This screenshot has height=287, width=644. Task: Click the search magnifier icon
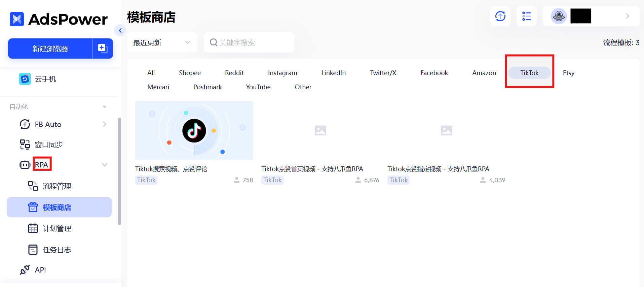(214, 42)
